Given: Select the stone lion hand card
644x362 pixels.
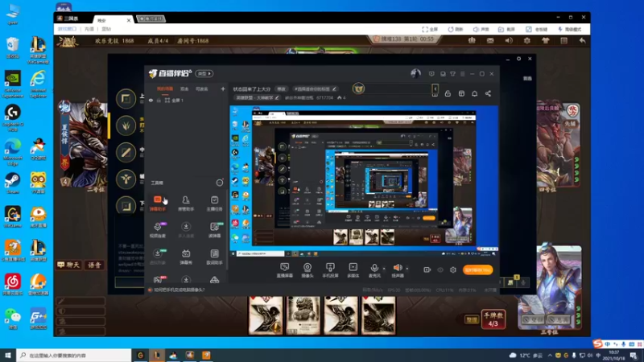Looking at the screenshot, I should pos(303,315).
